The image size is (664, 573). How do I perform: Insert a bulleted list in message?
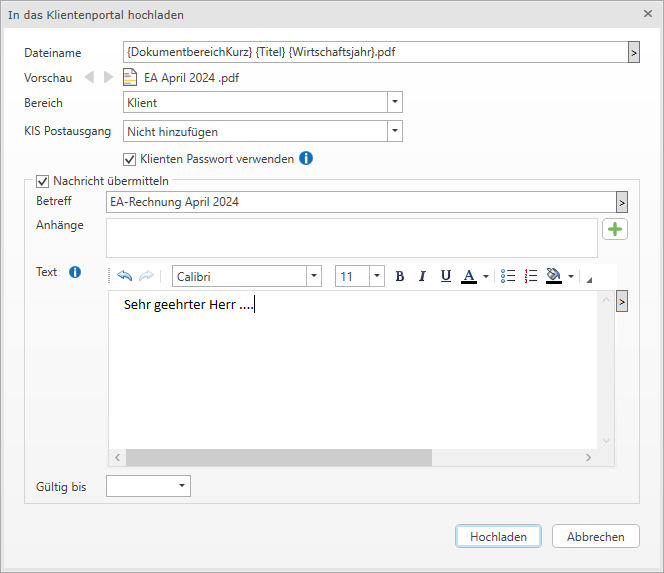[x=508, y=276]
